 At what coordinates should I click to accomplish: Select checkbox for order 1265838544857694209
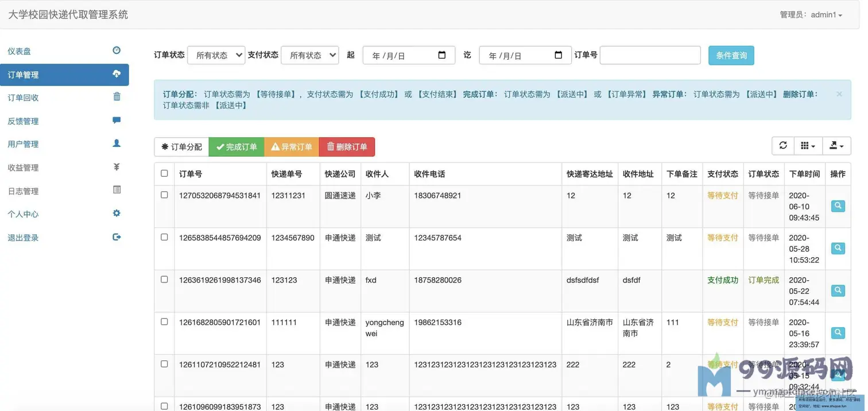coord(165,237)
